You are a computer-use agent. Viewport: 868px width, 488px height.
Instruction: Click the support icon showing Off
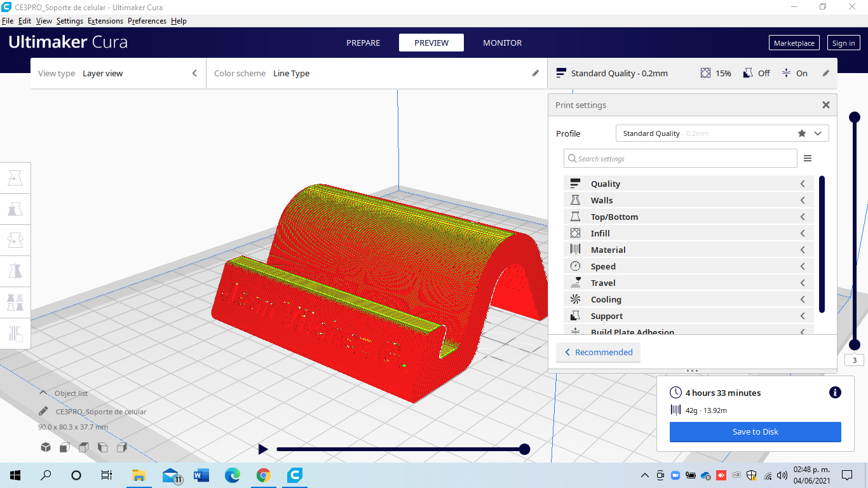coord(749,73)
